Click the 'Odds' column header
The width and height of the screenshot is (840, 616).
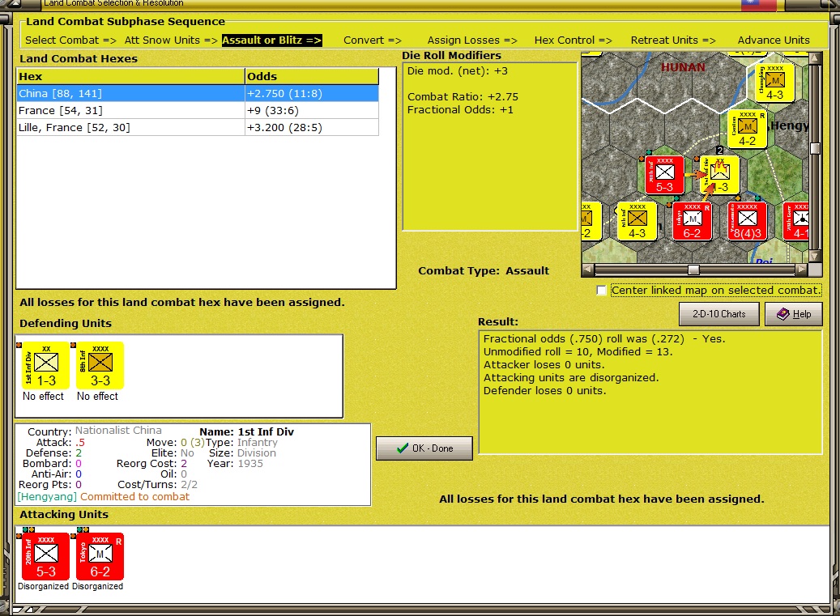(312, 77)
